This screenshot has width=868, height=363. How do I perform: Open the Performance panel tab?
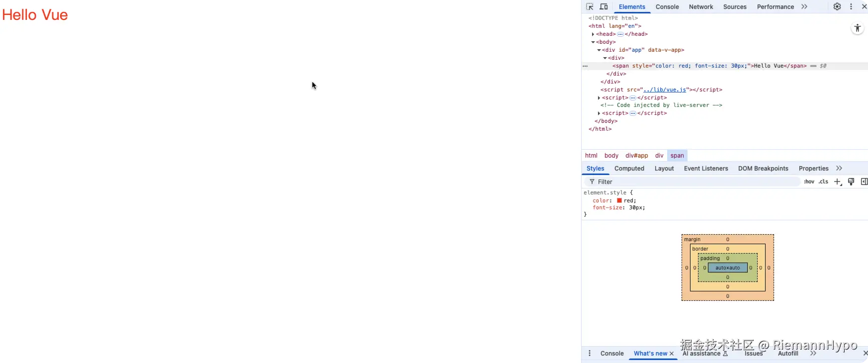775,6
